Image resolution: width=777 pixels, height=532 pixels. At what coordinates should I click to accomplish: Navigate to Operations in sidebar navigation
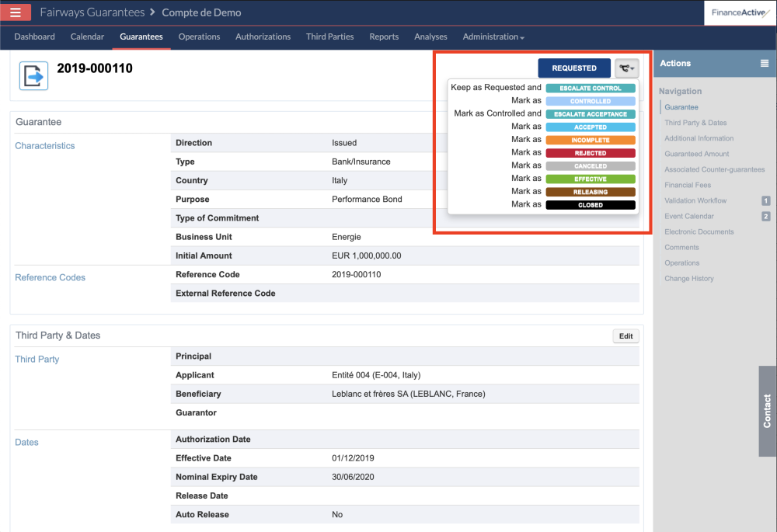point(682,263)
